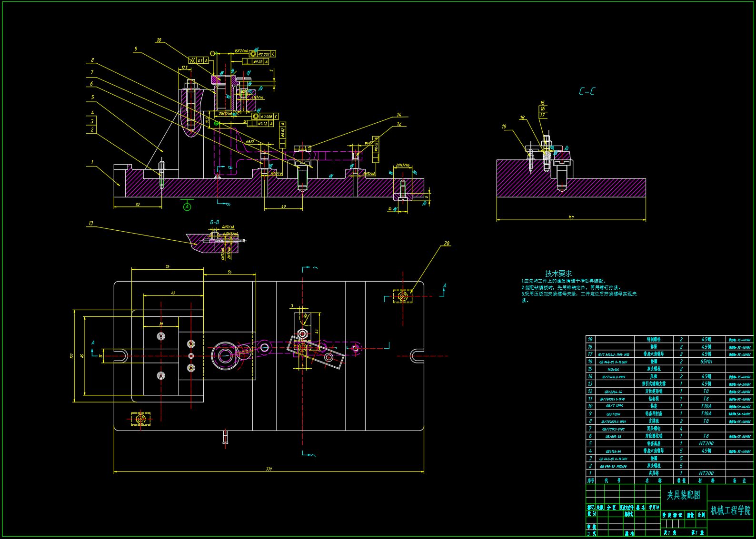Select part balloon number 14
This screenshot has height=539, width=756.
[x=399, y=115]
